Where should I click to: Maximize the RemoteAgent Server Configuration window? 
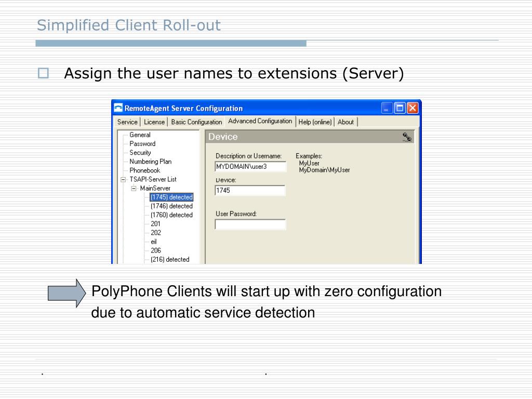400,108
